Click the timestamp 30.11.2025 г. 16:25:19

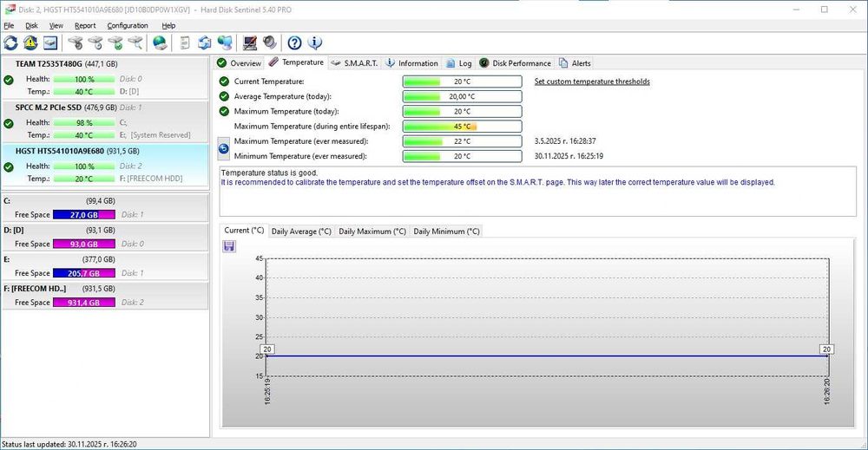569,156
